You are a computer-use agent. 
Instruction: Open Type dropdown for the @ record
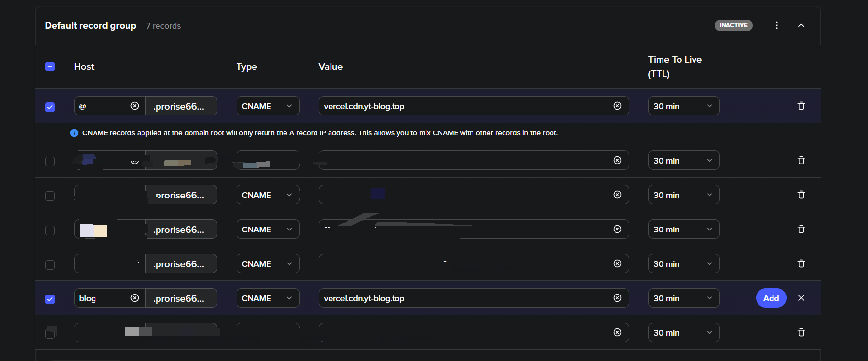[x=268, y=106]
